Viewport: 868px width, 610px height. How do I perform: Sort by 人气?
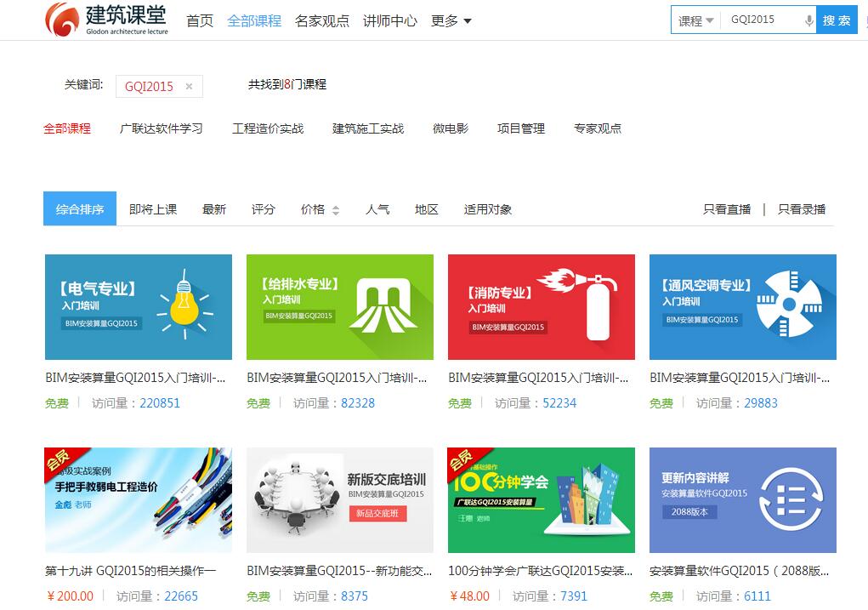tap(377, 209)
